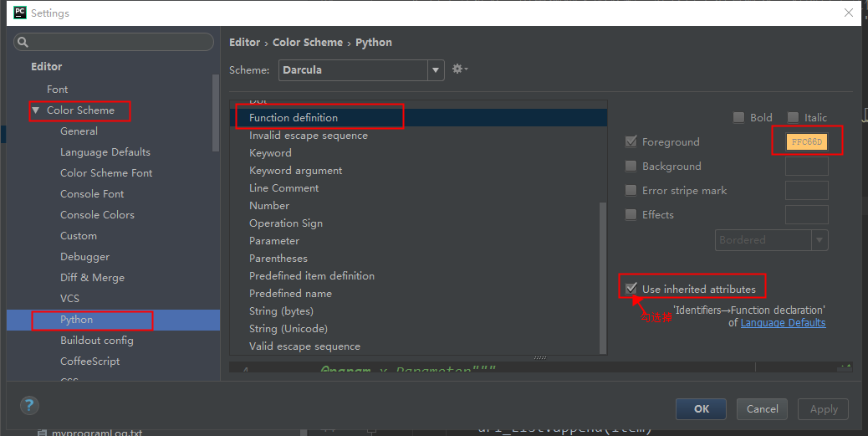Image resolution: width=868 pixels, height=436 pixels.
Task: Select Diff & Merge color page
Action: point(93,278)
